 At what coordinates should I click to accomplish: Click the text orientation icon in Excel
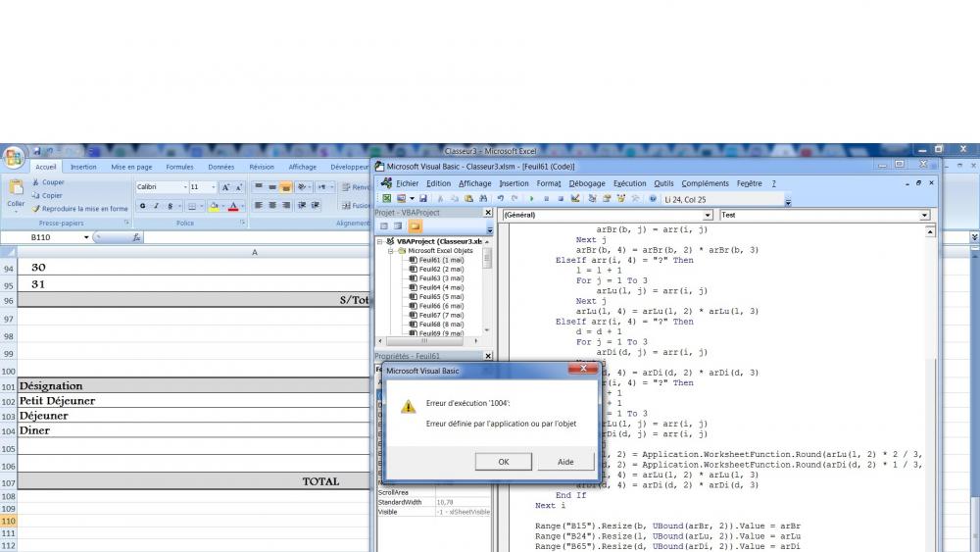click(302, 187)
